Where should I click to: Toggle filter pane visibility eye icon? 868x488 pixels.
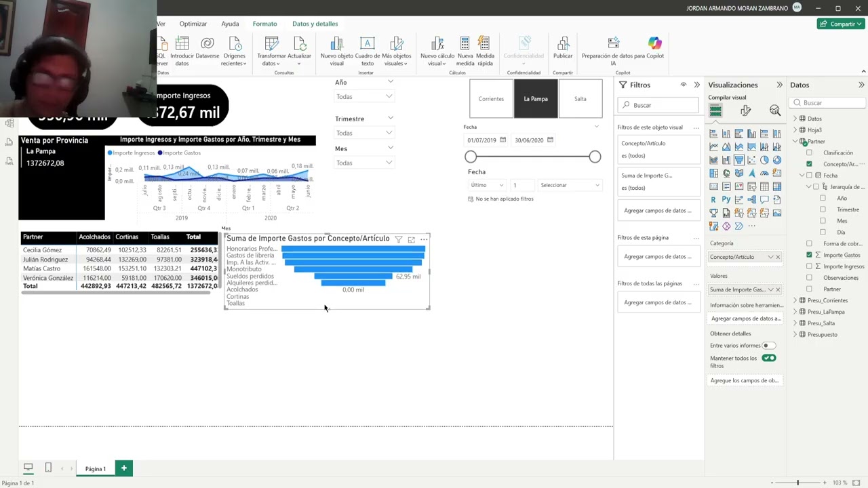(x=684, y=85)
